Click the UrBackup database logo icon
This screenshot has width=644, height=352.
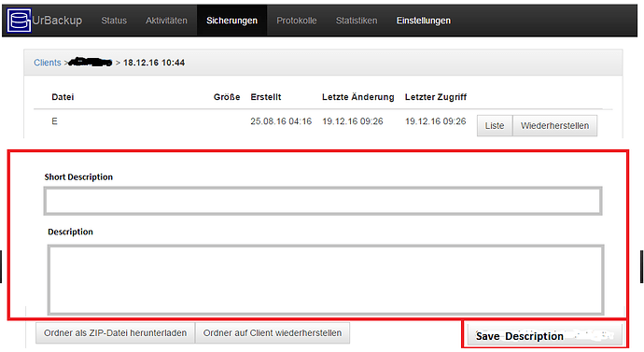coord(19,21)
